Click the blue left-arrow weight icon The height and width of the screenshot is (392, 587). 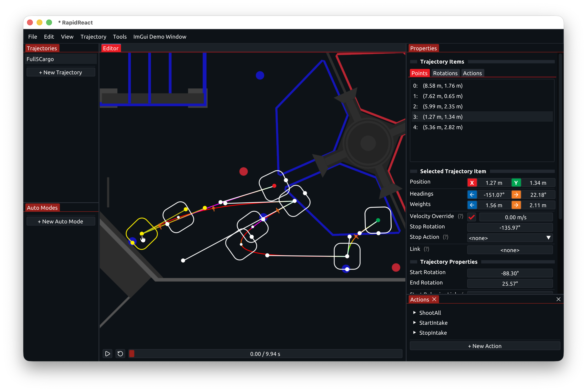point(472,205)
